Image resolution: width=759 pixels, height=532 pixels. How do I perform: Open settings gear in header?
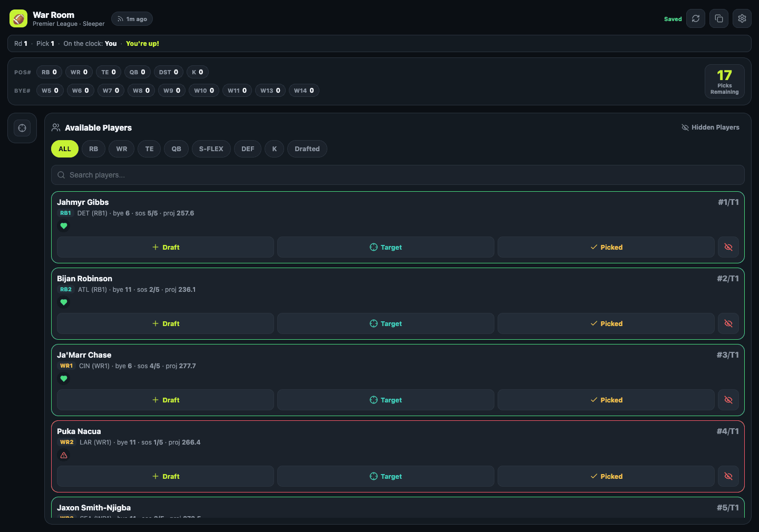coord(742,18)
